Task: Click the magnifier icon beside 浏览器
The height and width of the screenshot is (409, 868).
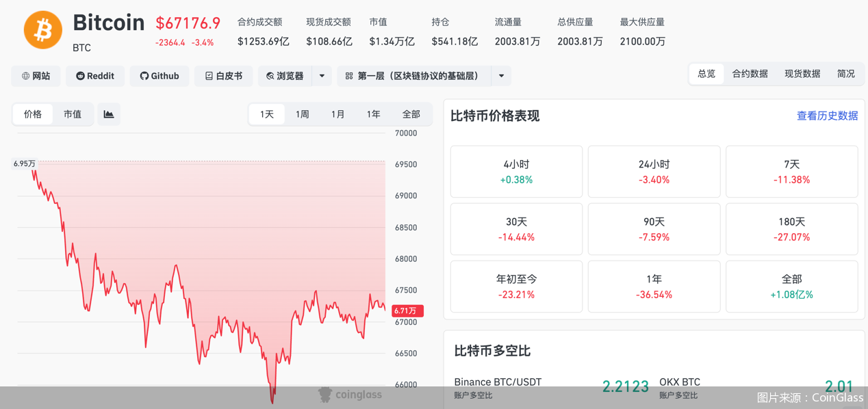Action: (x=270, y=76)
